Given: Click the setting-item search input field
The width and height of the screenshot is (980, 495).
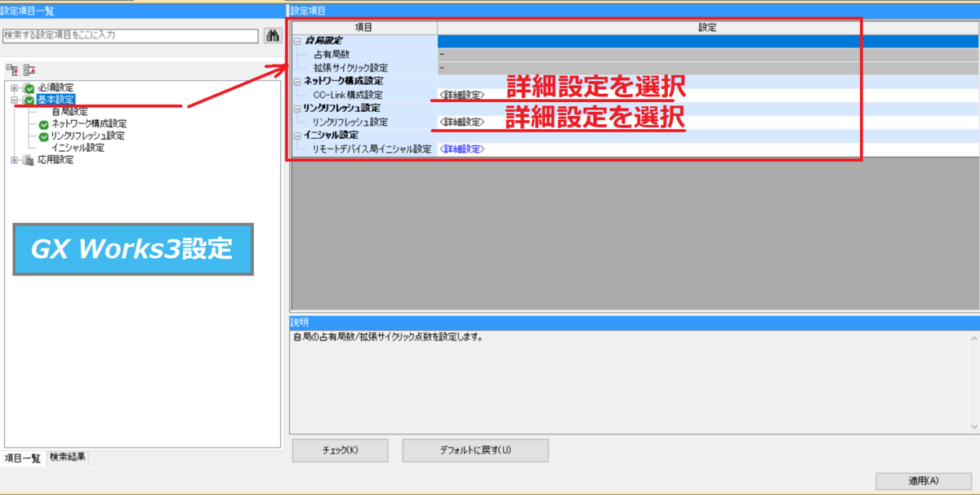Looking at the screenshot, I should pyautogui.click(x=131, y=36).
